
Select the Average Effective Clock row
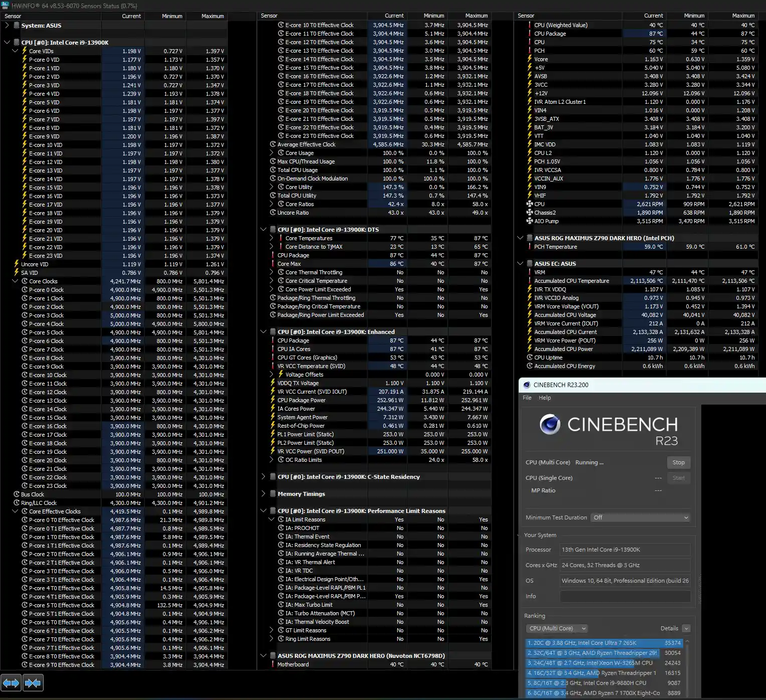375,144
